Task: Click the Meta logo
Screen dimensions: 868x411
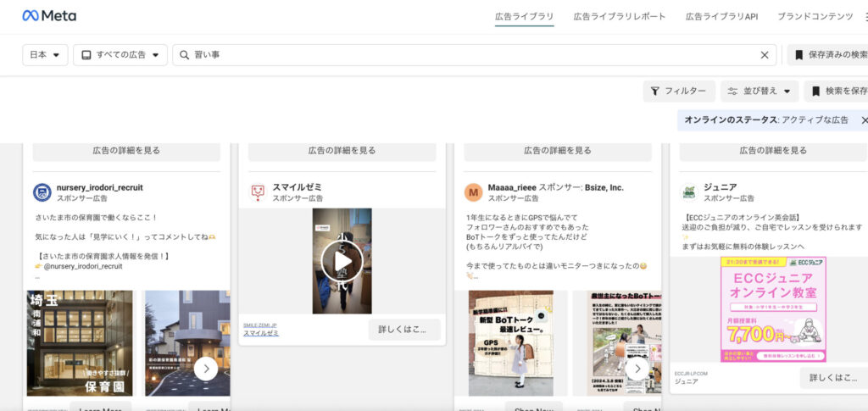Action: click(x=49, y=16)
